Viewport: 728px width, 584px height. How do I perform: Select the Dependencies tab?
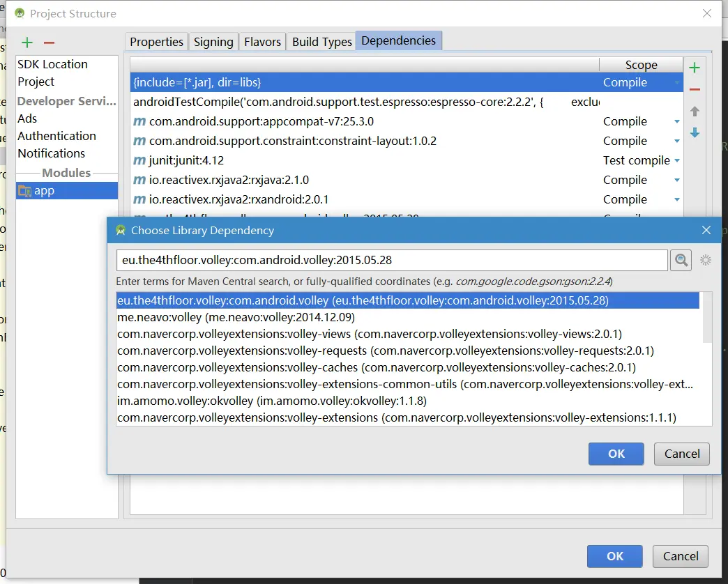click(x=398, y=41)
